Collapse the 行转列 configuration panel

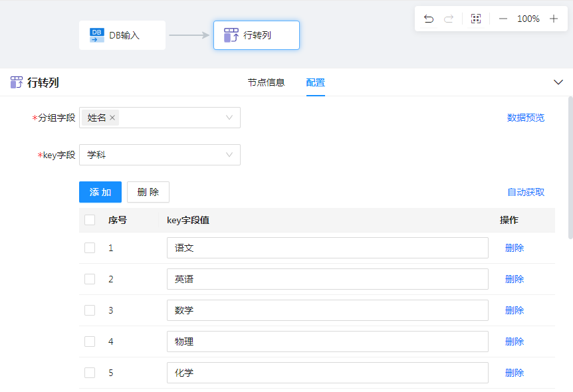[558, 82]
